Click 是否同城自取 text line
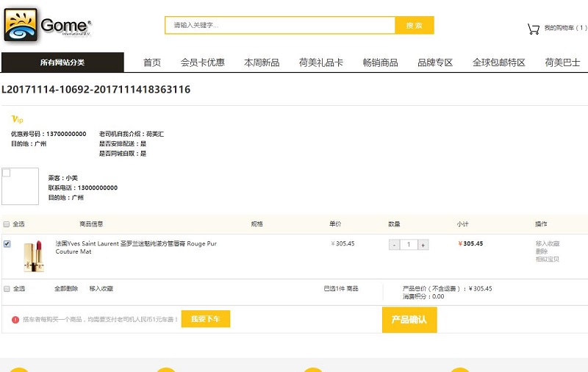This screenshot has width=588, height=372. (x=123, y=154)
